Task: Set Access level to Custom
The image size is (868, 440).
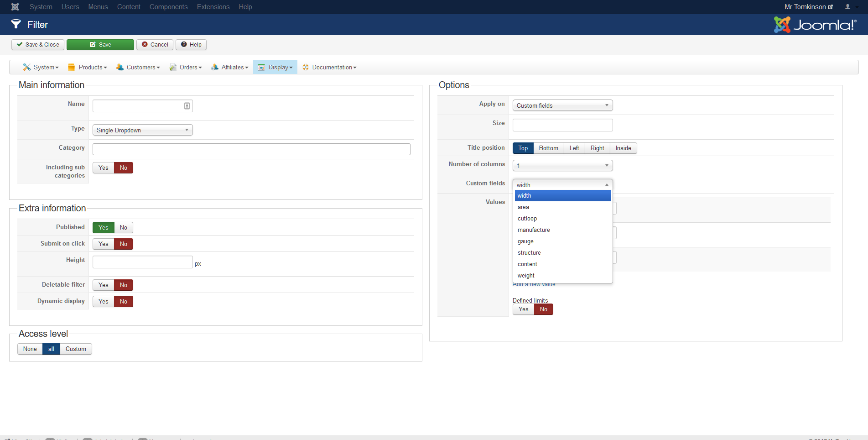Action: point(76,349)
